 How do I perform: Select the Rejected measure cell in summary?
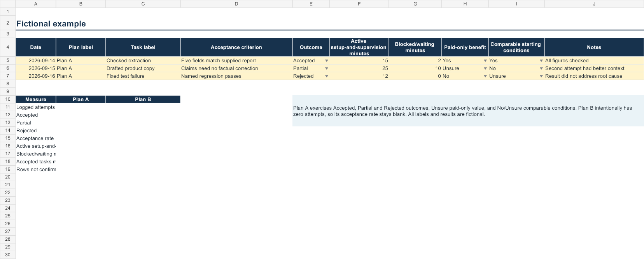coord(36,131)
